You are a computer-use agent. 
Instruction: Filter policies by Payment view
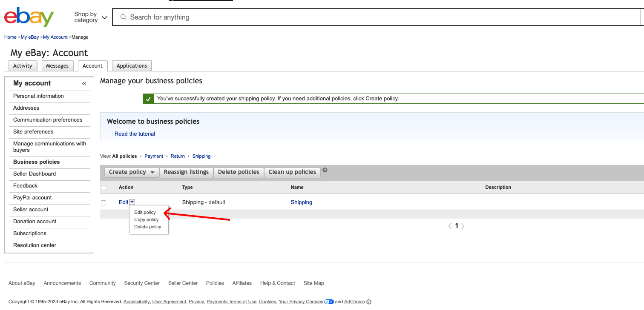[x=154, y=156]
